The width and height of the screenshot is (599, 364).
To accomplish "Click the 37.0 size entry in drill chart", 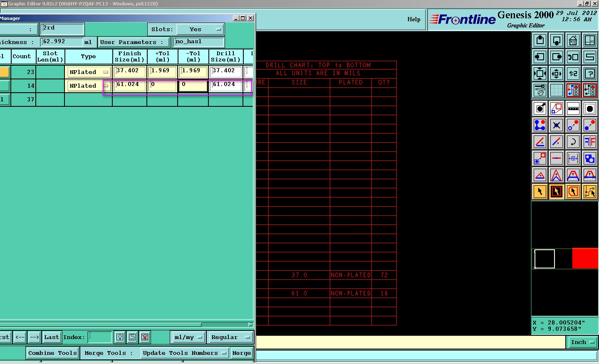I will [299, 275].
